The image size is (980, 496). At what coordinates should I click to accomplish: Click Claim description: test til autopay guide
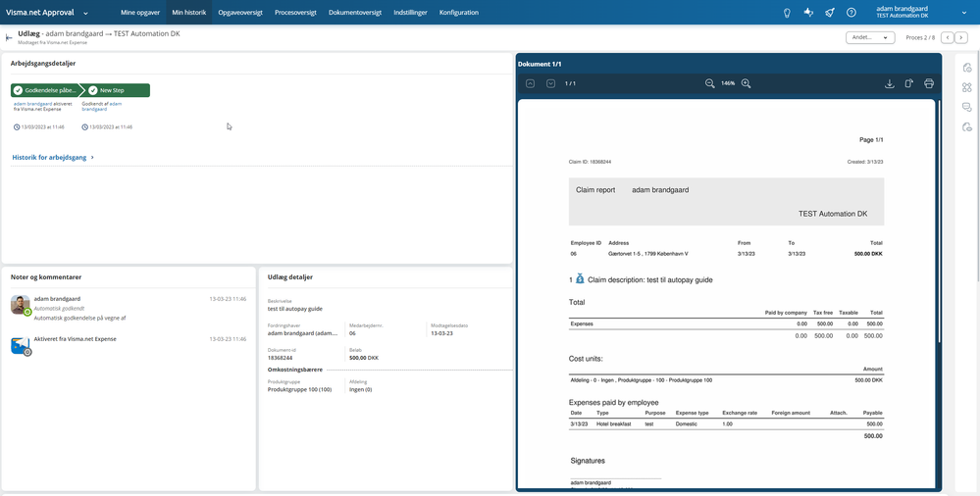pos(650,280)
